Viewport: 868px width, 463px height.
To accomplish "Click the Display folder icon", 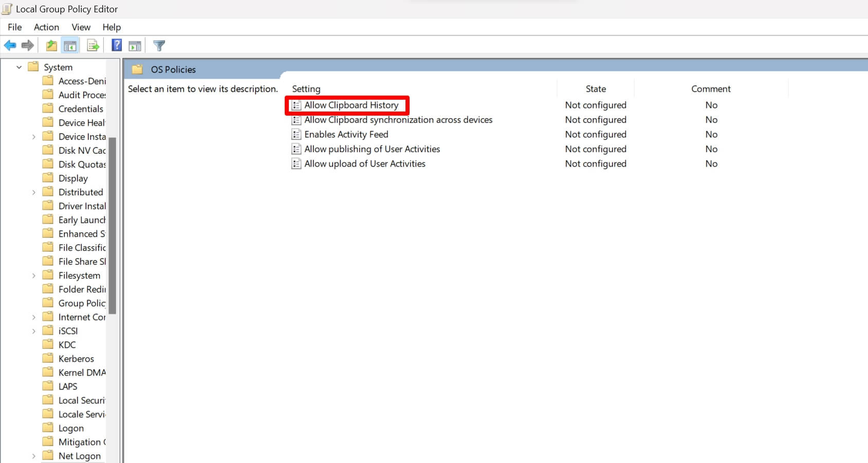I will pos(48,178).
